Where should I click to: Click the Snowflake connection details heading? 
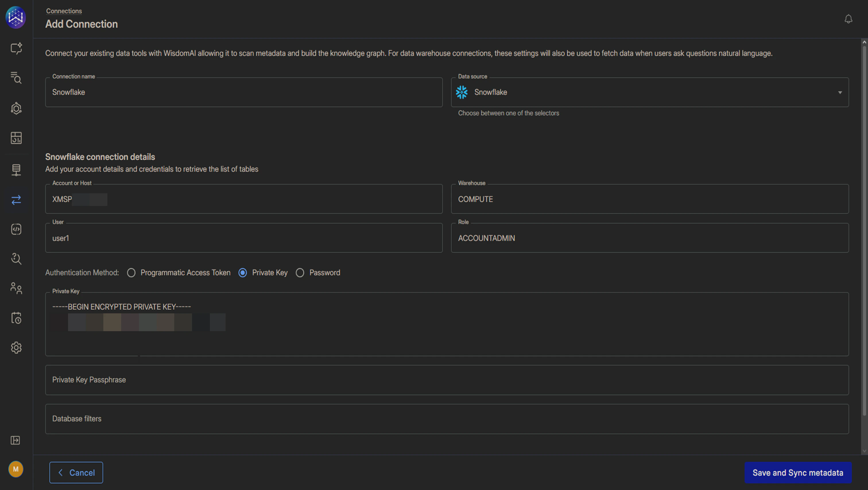[x=100, y=157]
